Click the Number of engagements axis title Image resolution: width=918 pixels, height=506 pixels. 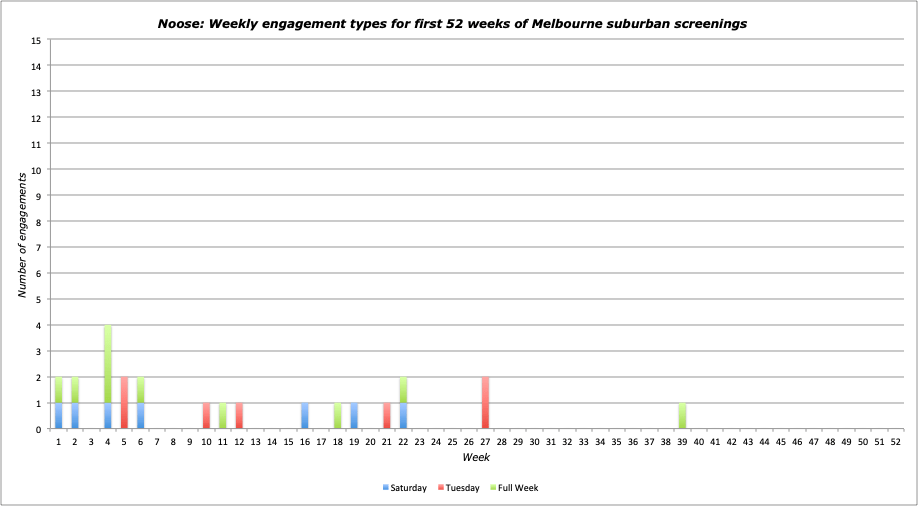tap(21, 234)
